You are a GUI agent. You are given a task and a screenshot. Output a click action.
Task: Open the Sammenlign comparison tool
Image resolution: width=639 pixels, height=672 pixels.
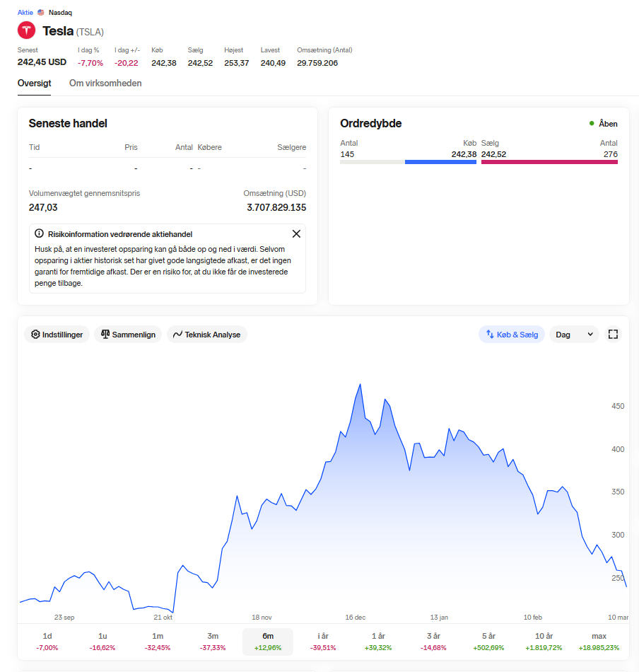click(128, 335)
